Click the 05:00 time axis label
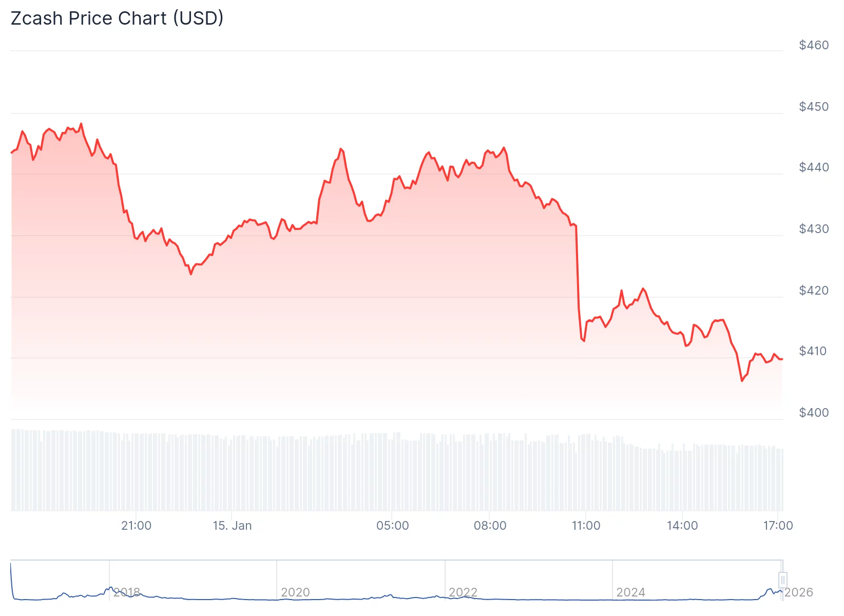 (x=393, y=526)
